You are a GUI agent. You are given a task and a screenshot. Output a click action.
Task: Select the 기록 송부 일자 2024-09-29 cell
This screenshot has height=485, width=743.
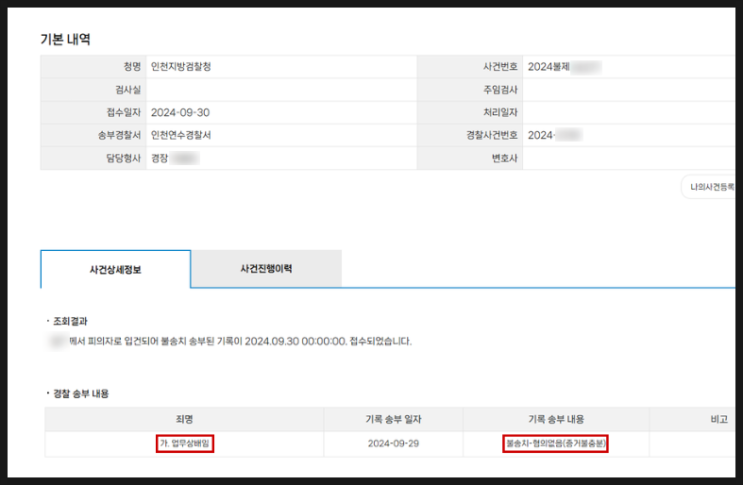[x=393, y=443]
